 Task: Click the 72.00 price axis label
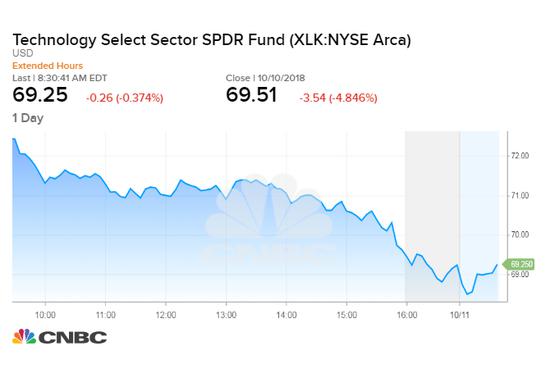[520, 156]
